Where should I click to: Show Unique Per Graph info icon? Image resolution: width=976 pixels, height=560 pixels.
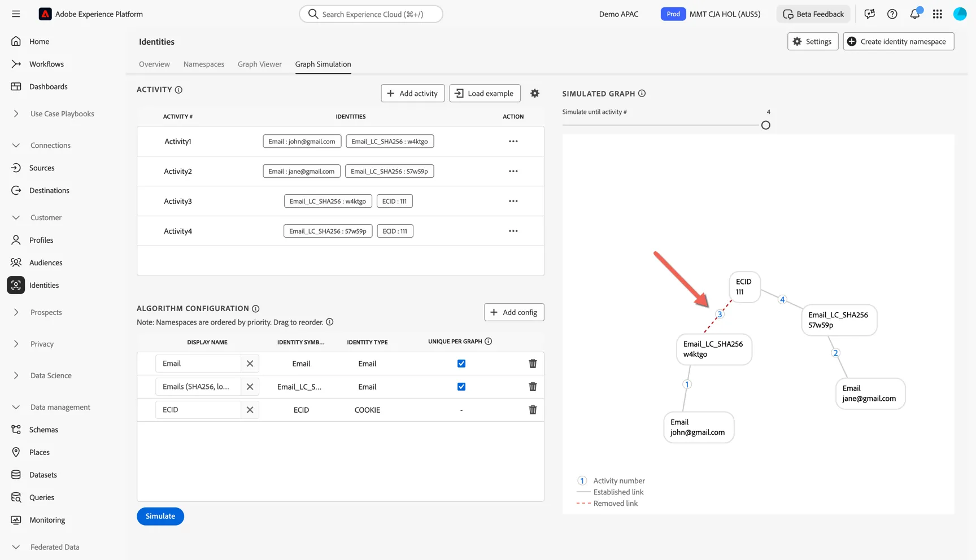click(x=489, y=342)
